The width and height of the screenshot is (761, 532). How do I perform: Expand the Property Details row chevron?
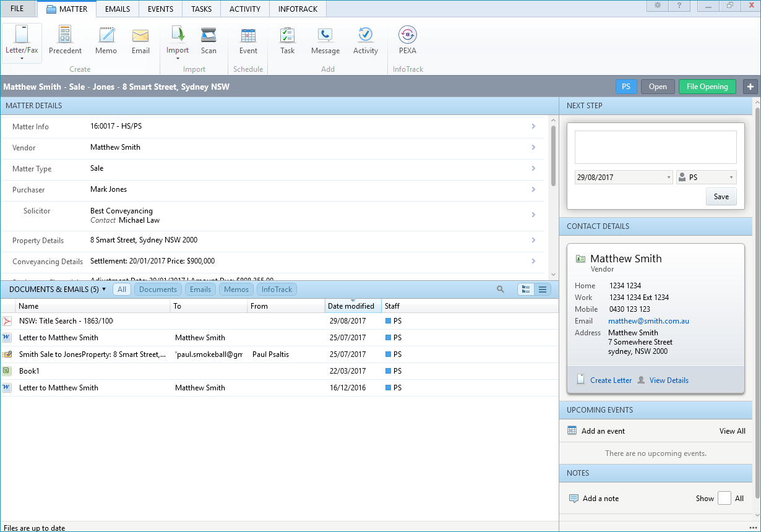pyautogui.click(x=533, y=240)
